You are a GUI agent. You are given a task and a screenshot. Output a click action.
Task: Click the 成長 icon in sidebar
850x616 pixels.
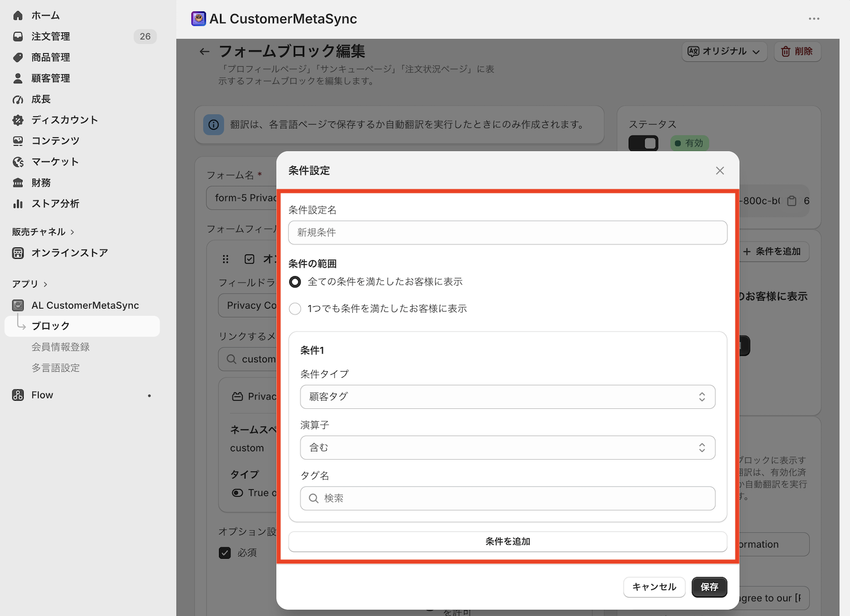click(x=18, y=99)
